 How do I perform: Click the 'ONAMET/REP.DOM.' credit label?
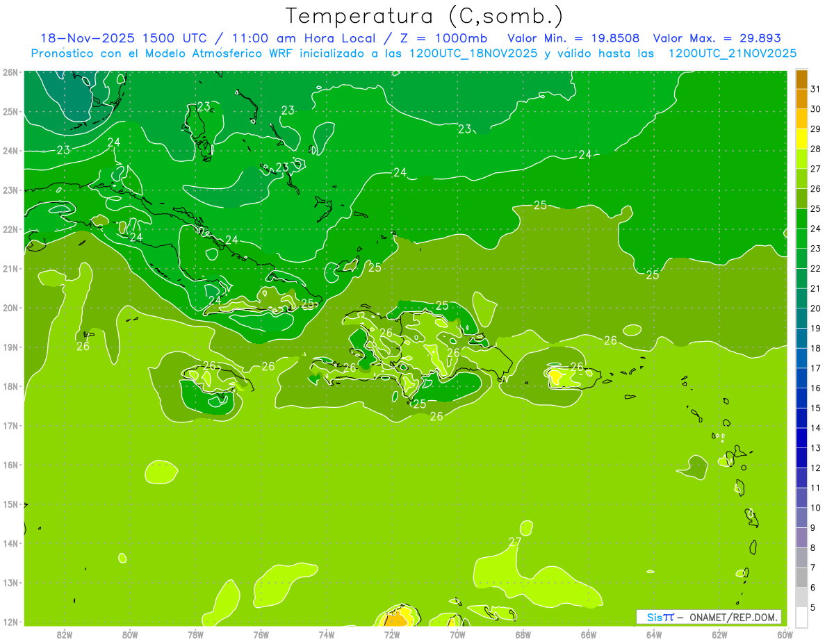732,617
